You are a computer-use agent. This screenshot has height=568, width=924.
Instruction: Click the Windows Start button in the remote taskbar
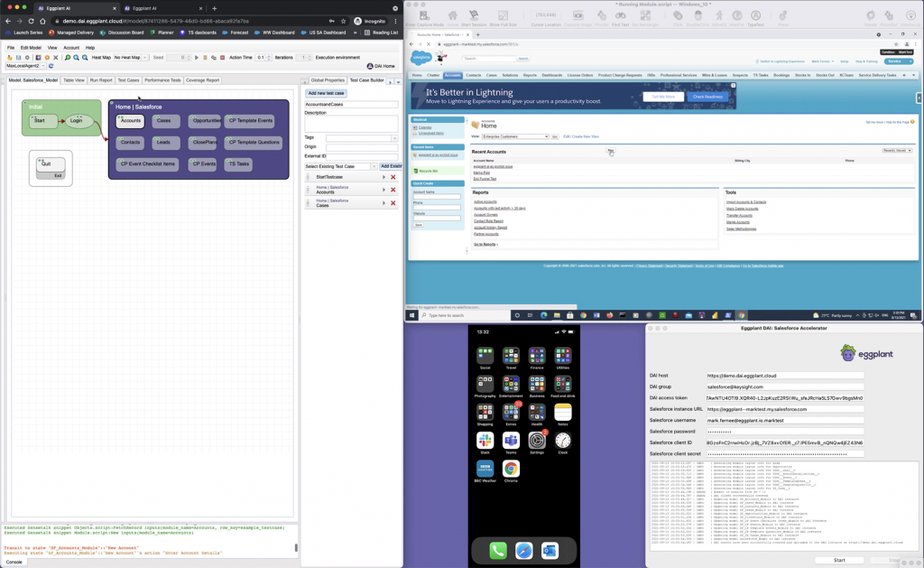[x=412, y=315]
